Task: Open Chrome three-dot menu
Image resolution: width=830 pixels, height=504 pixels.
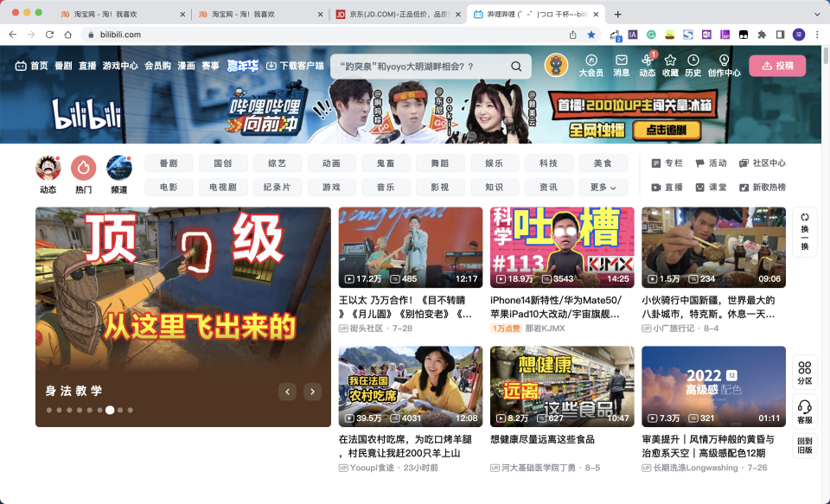Action: pos(817,35)
